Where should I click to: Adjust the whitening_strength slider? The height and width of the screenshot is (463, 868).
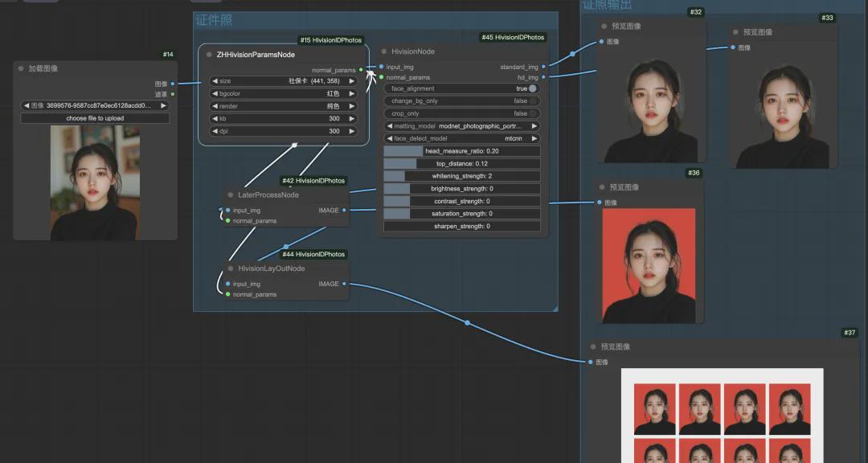tap(461, 176)
